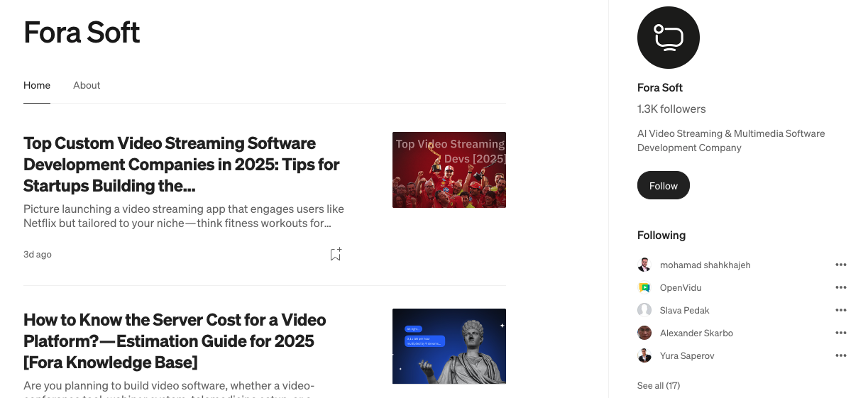Open mohamad shahkhajeh's avatar in Following
Image resolution: width=868 pixels, height=398 pixels.
[x=644, y=265]
